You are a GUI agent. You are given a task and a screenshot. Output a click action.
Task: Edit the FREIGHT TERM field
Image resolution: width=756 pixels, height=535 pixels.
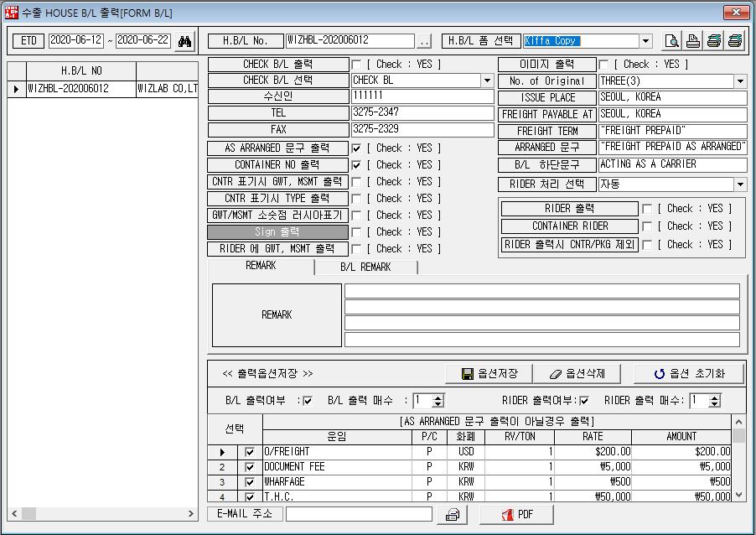pyautogui.click(x=672, y=131)
